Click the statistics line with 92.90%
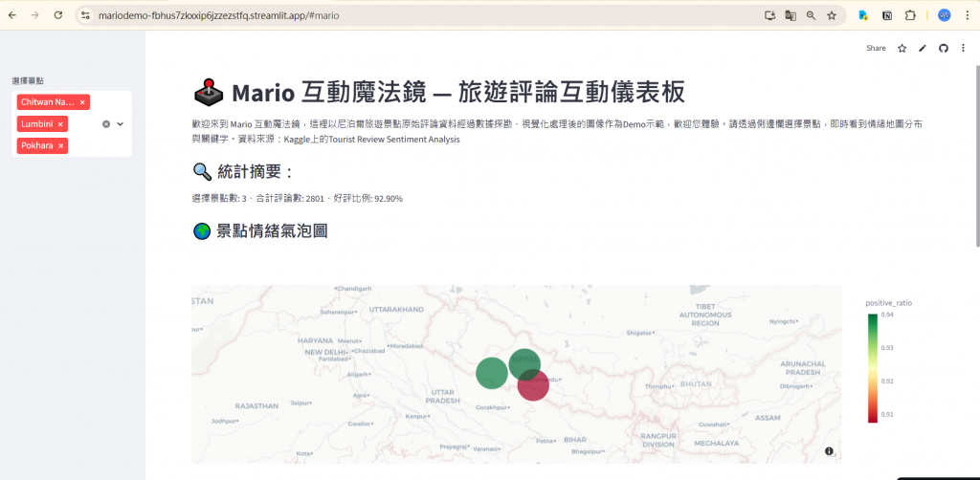Viewport: 980px width, 480px height. click(x=298, y=199)
